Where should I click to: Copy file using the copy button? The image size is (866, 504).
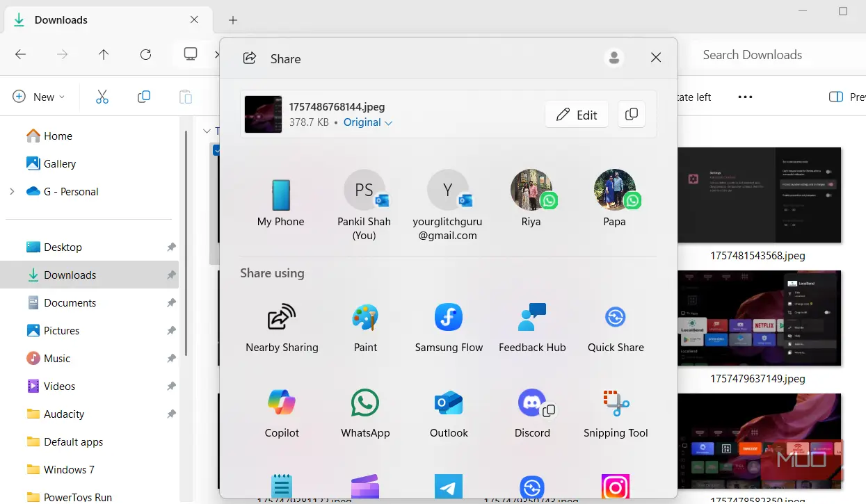pos(632,115)
